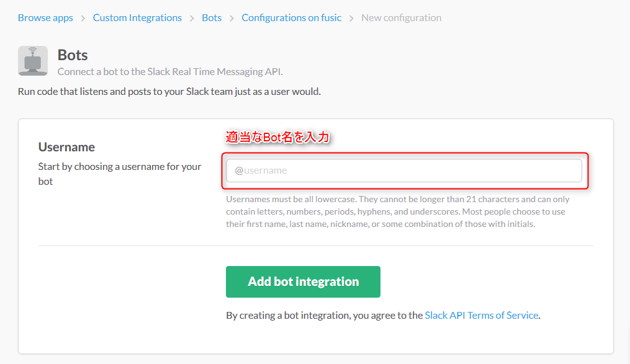The width and height of the screenshot is (630, 364).
Task: Click the chevron after Browse apps breadcrumb
Action: point(81,17)
